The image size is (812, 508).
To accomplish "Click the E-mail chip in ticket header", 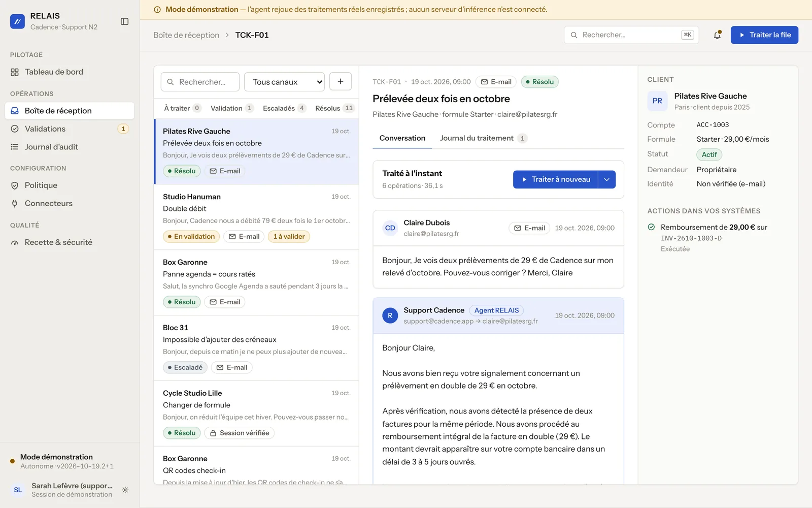I will 496,82.
